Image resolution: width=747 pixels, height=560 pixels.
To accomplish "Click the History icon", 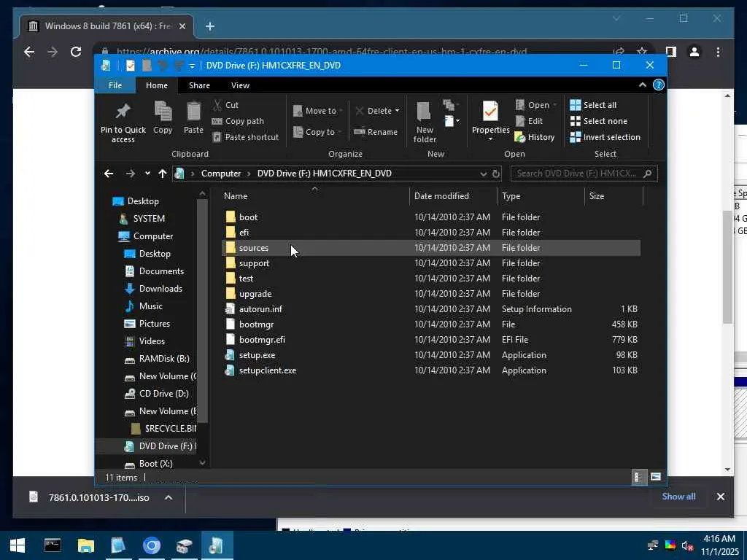I will pos(519,137).
